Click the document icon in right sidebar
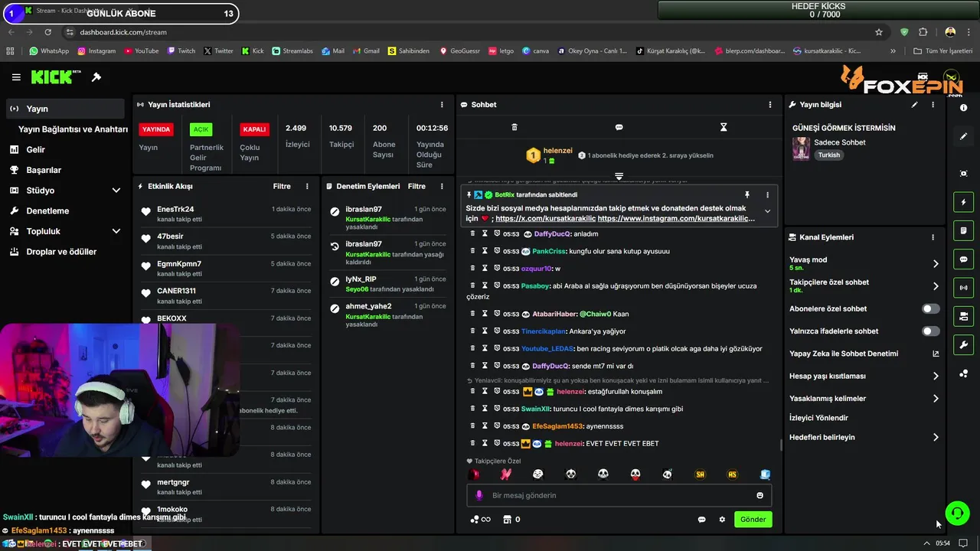 [x=963, y=230]
